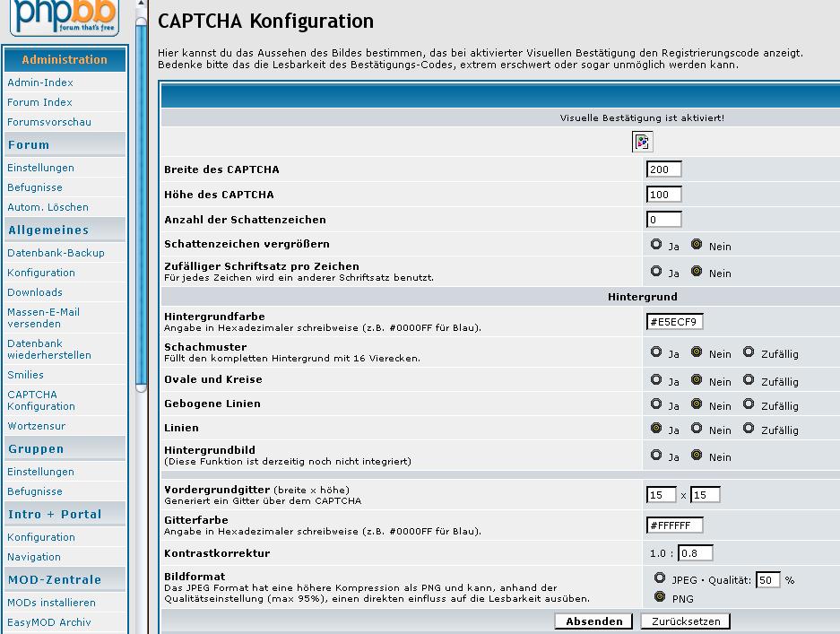Choose JPEG as Bildformat
Image resolution: width=840 pixels, height=634 pixels.
pyautogui.click(x=660, y=578)
